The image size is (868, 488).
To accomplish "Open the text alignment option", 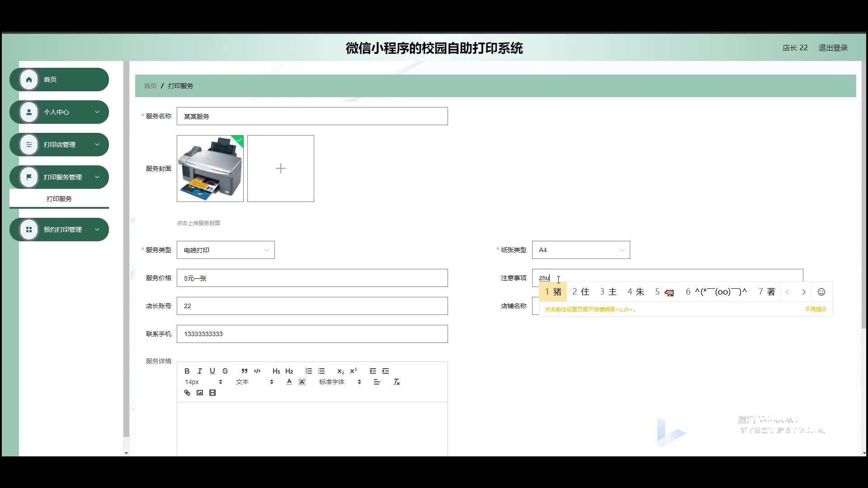I will point(377,382).
